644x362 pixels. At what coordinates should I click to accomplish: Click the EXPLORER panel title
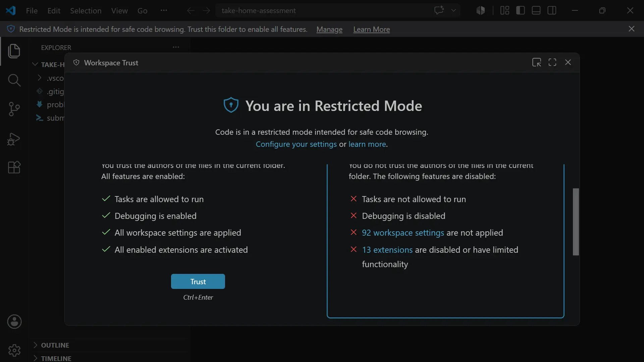click(56, 48)
